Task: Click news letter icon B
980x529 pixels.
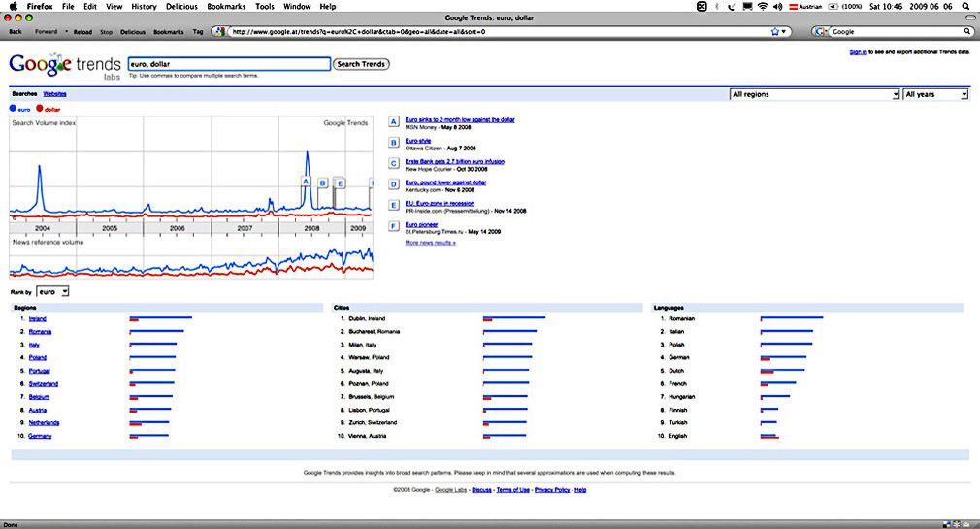Action: (394, 143)
